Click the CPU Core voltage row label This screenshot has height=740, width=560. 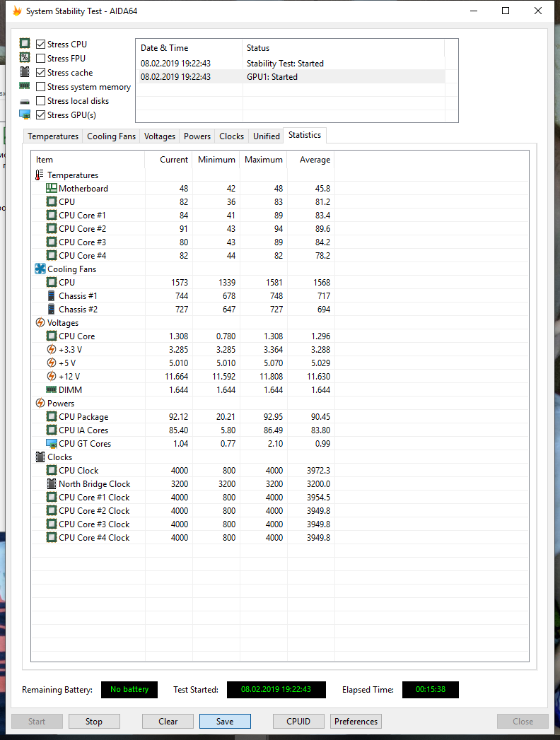76,336
